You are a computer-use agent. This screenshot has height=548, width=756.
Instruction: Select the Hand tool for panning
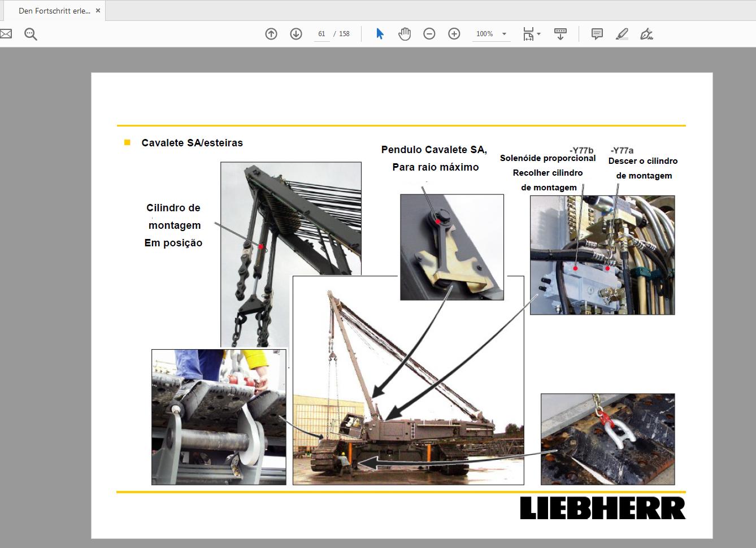point(405,34)
